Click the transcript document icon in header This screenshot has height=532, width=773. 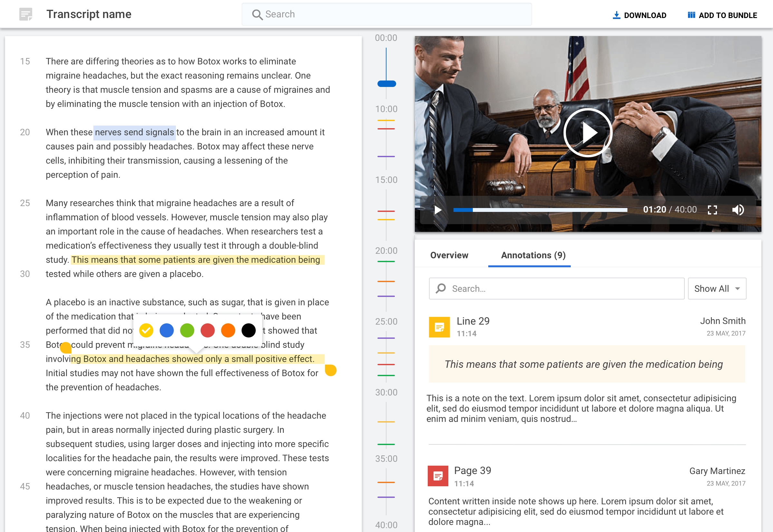(x=26, y=14)
